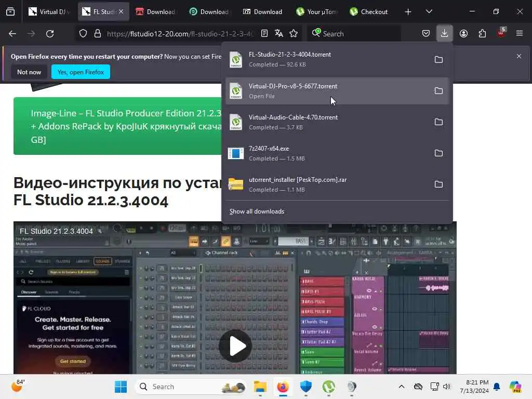The width and height of the screenshot is (532, 399).
Task: Open Firefox View at tab strip start
Action: (10, 12)
